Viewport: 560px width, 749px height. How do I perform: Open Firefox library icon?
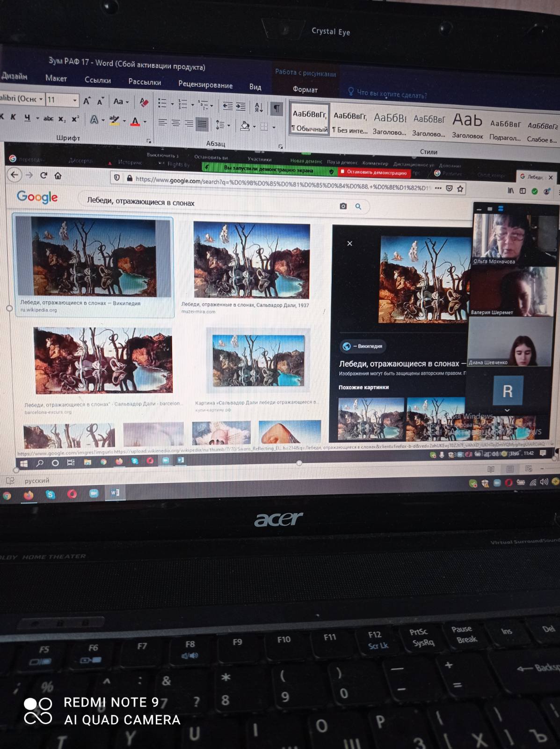(x=510, y=191)
